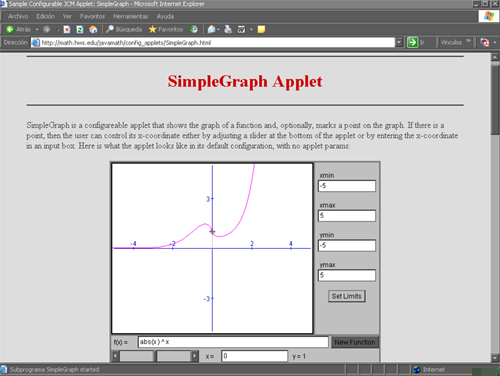Click the Atrás back arrow icon
The image size is (500, 376).
[10, 29]
